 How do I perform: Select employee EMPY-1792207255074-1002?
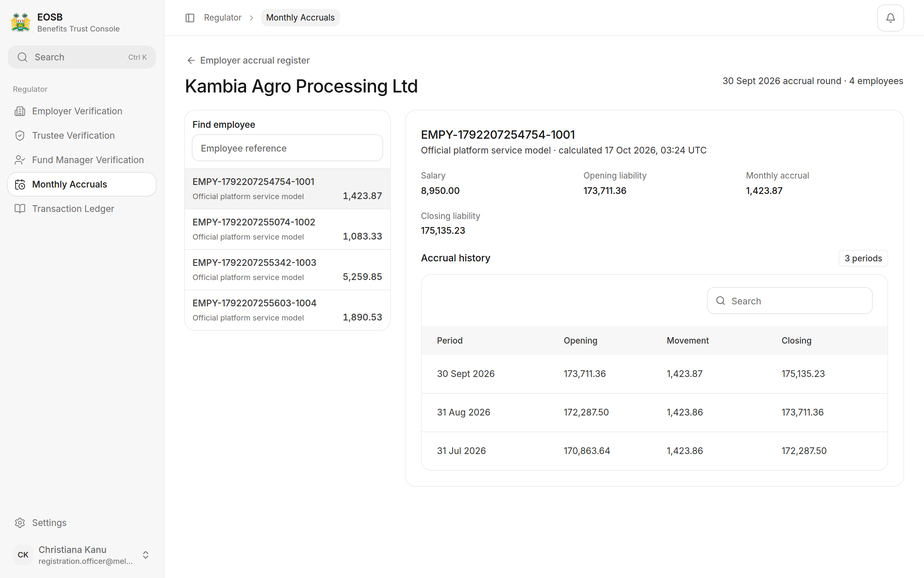pyautogui.click(x=287, y=229)
